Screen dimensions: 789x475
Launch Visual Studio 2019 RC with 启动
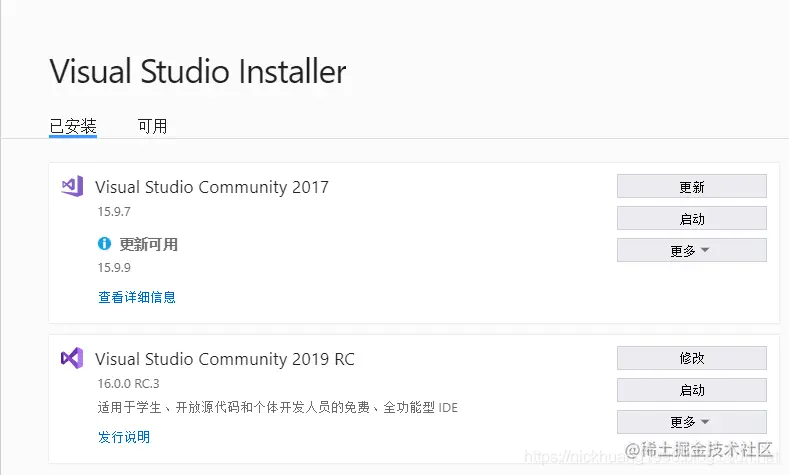coord(692,390)
